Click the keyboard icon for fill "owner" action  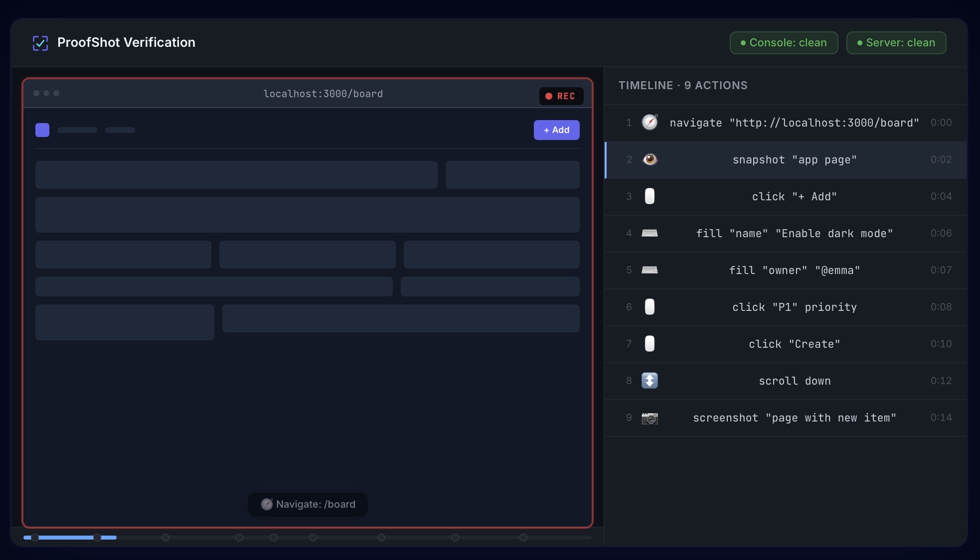[650, 270]
